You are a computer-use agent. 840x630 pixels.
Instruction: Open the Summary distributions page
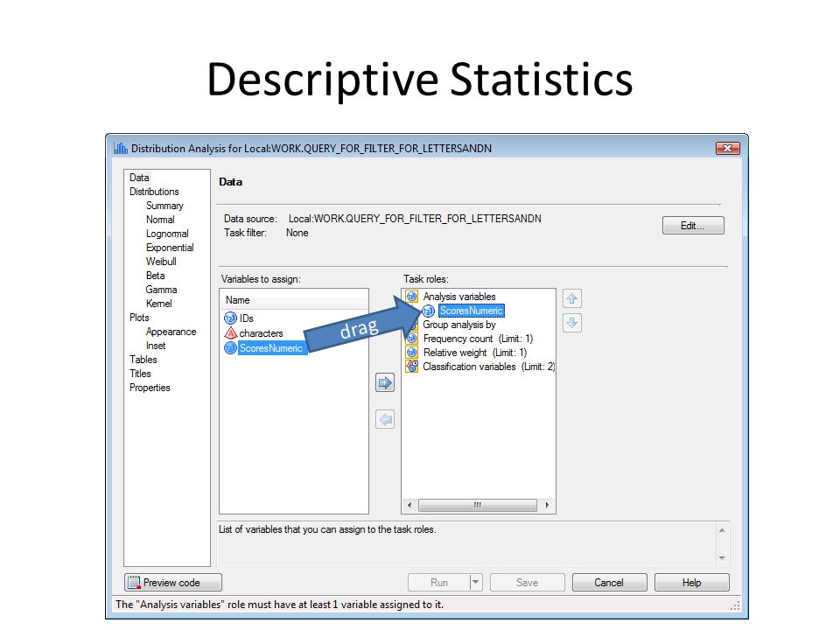point(164,205)
